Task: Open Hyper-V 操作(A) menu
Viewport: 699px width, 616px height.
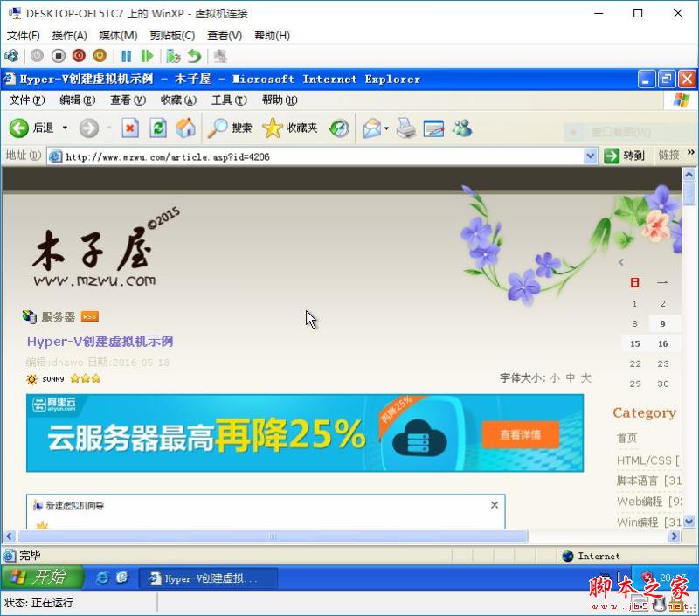Action: coord(69,35)
